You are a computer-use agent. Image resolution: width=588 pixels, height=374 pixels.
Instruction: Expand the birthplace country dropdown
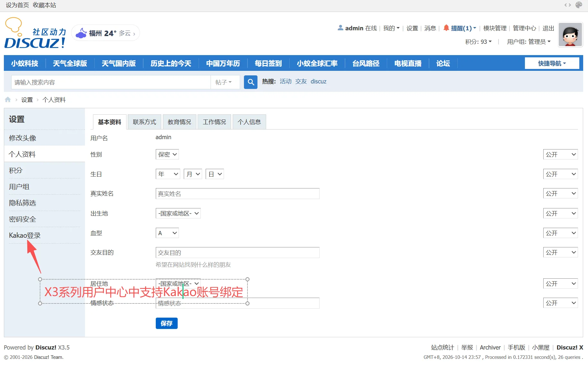click(x=178, y=213)
